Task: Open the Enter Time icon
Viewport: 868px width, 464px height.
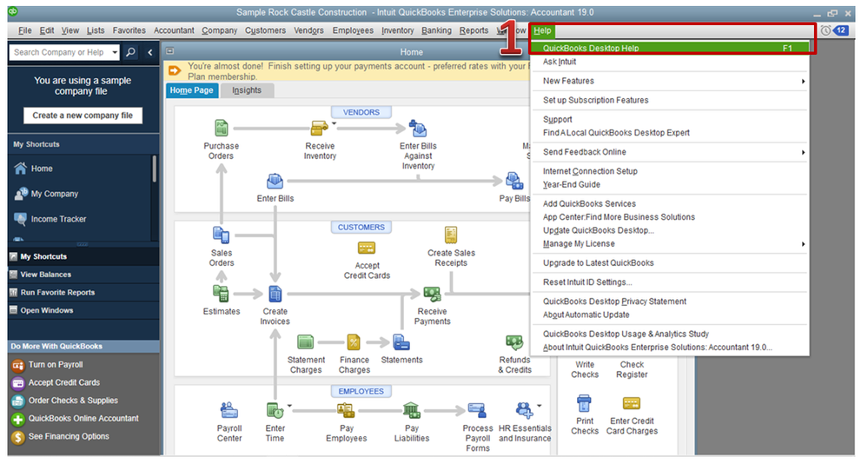Action: (x=275, y=411)
